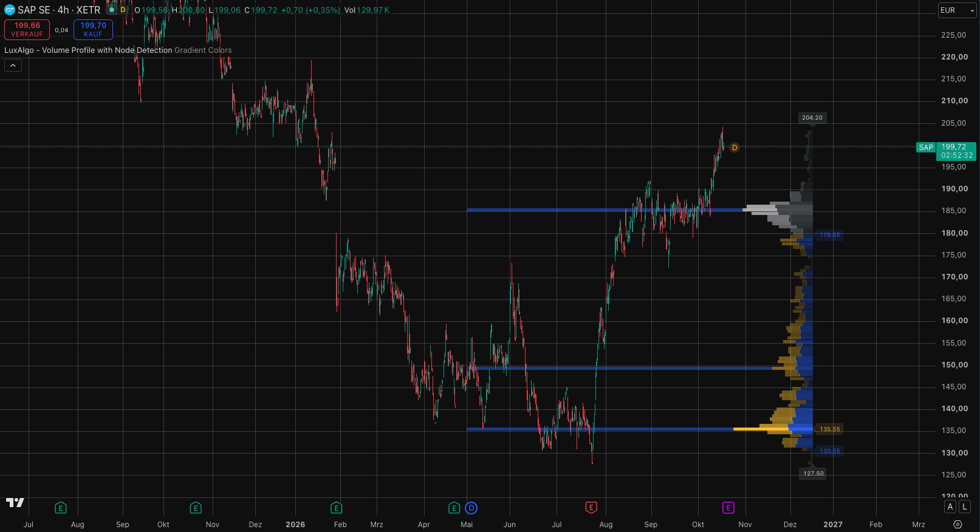Viewport: 980px width, 532px height.
Task: Click the SAP logo icon beside the symbol name
Action: 10,10
